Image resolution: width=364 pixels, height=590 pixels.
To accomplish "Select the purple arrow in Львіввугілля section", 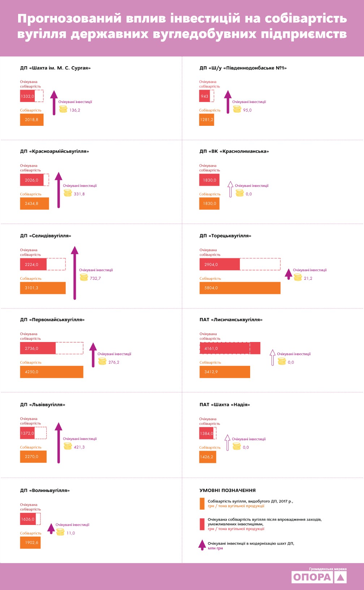I will 59,442.
